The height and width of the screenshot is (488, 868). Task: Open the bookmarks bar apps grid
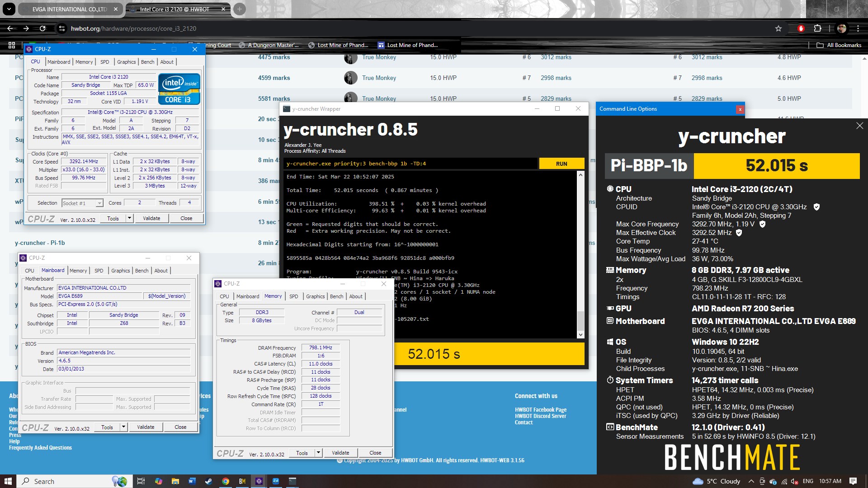click(x=12, y=45)
